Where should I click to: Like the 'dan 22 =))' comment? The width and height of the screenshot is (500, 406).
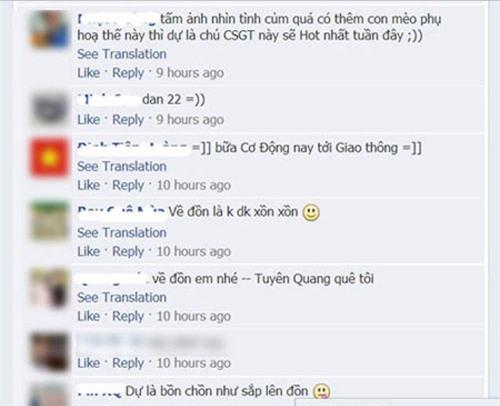(89, 120)
